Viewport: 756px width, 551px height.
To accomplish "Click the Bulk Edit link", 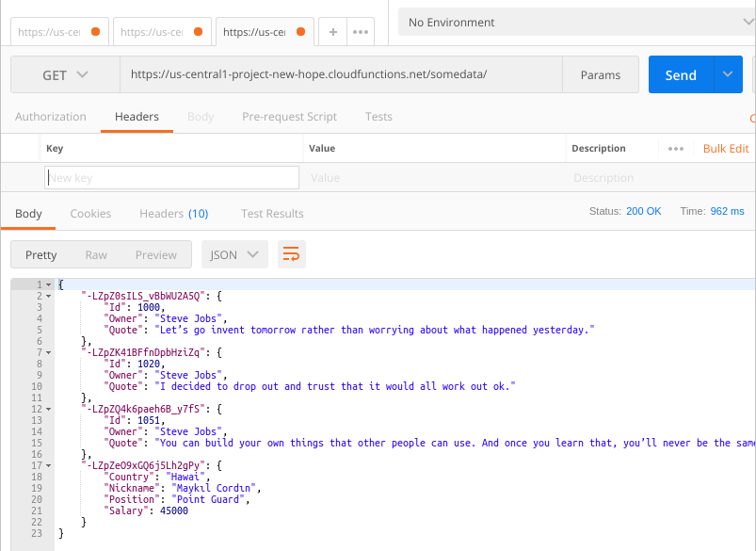I will (x=726, y=149).
